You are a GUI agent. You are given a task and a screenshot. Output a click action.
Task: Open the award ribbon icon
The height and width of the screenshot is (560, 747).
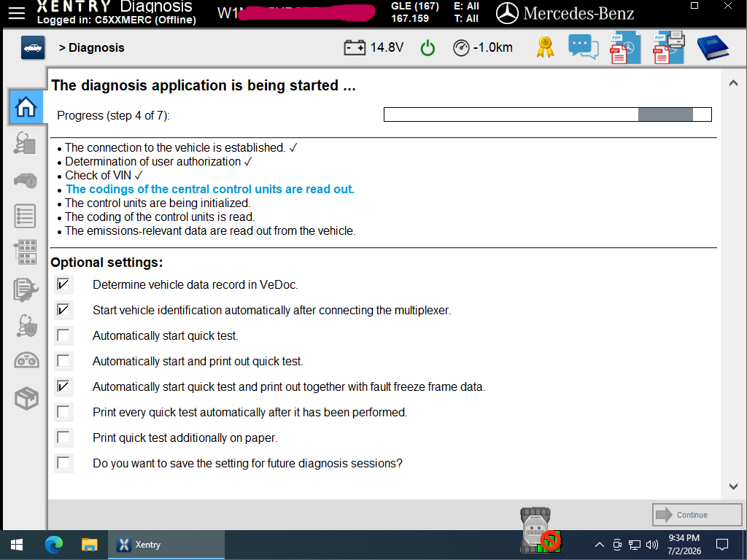click(x=545, y=47)
